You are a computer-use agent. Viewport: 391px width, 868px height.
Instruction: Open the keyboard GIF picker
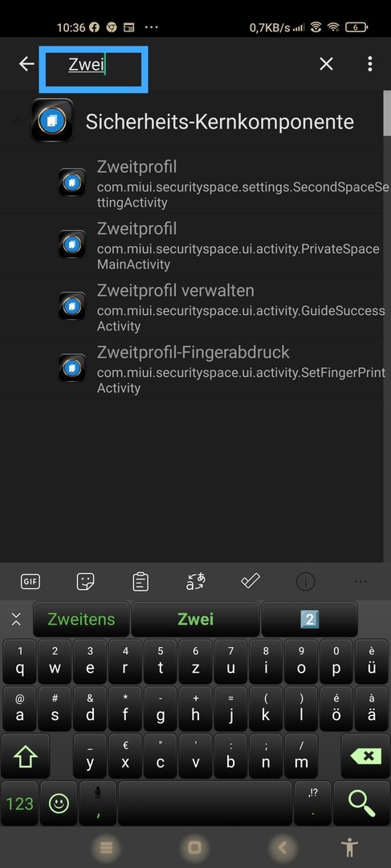(x=31, y=582)
